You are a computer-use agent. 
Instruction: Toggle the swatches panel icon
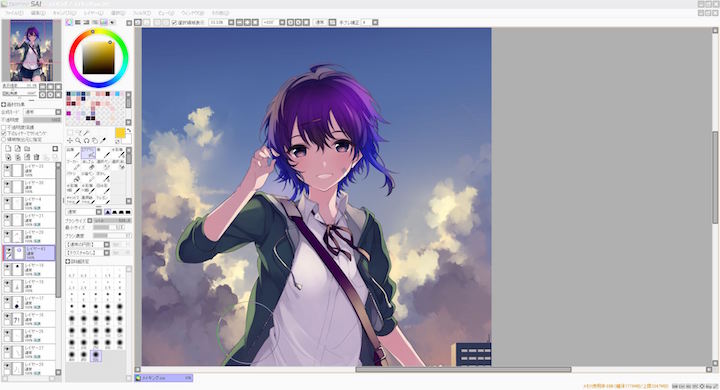[x=104, y=22]
